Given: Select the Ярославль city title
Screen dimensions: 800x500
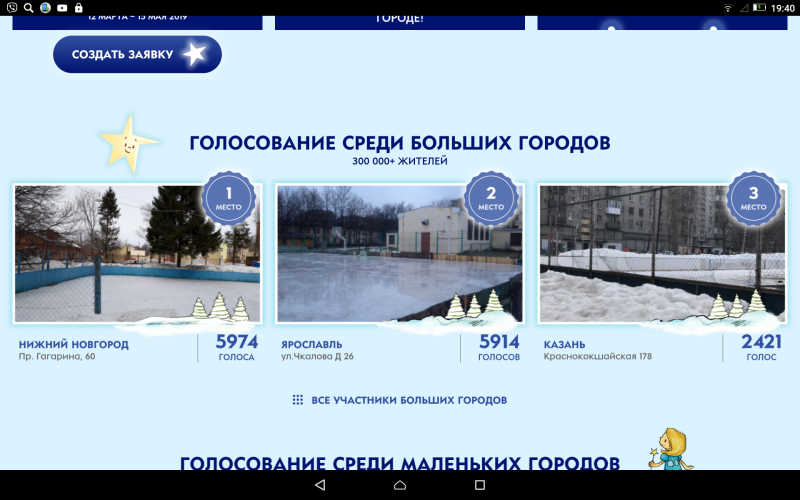Looking at the screenshot, I should point(312,344).
